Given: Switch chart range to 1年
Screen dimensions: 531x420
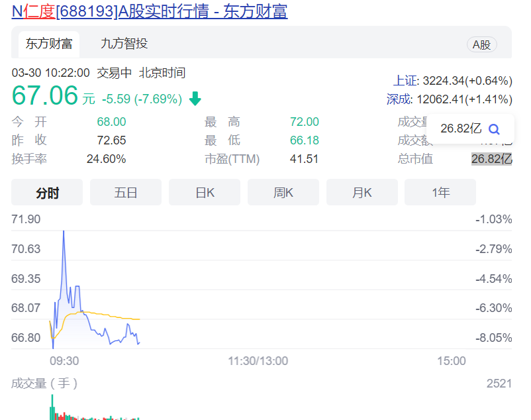Looking at the screenshot, I should point(440,193).
